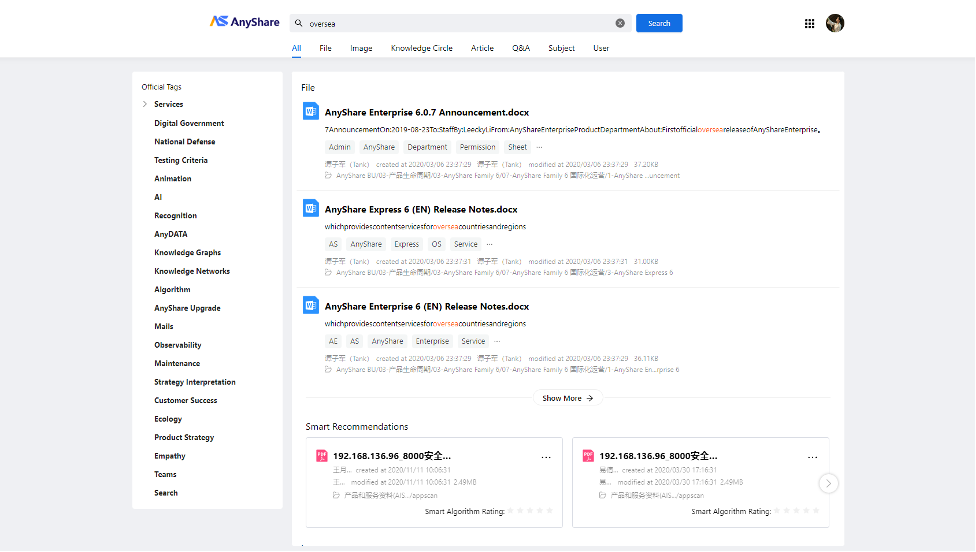Select Knowledge Graphs official tag

pos(187,253)
